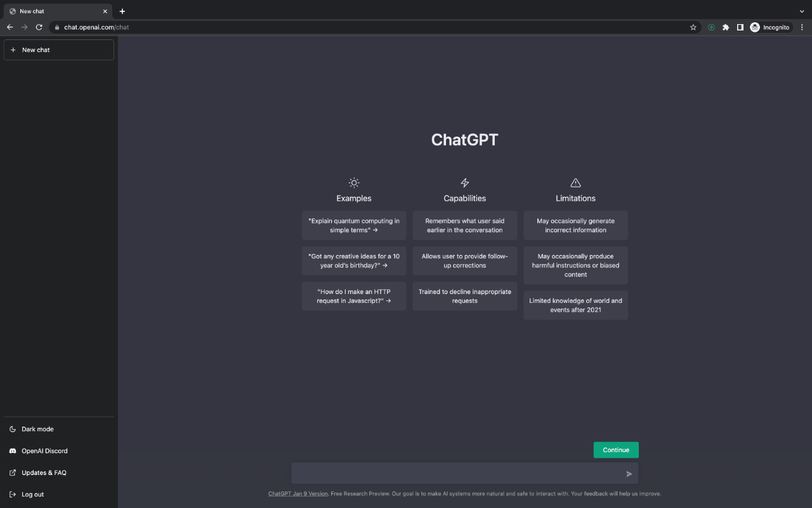The width and height of the screenshot is (812, 508).
Task: Bookmark the page with the star icon
Action: coord(693,27)
